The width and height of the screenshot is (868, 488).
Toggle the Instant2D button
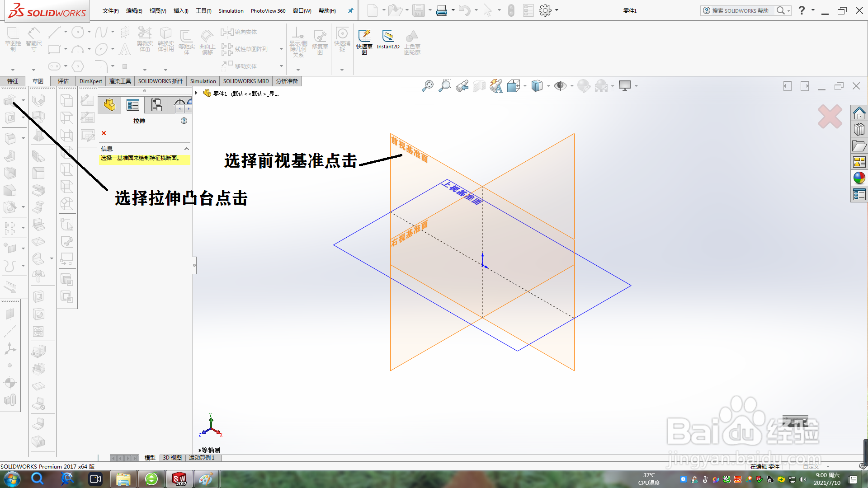[388, 40]
